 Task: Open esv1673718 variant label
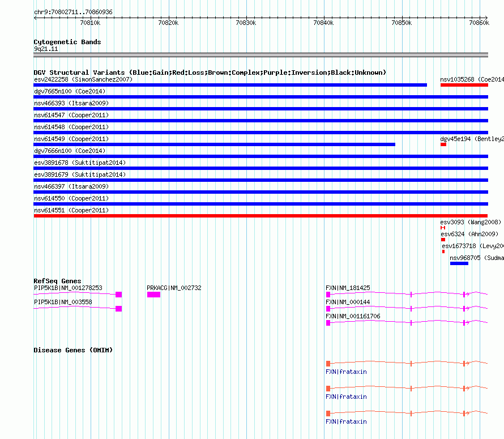[x=473, y=246]
